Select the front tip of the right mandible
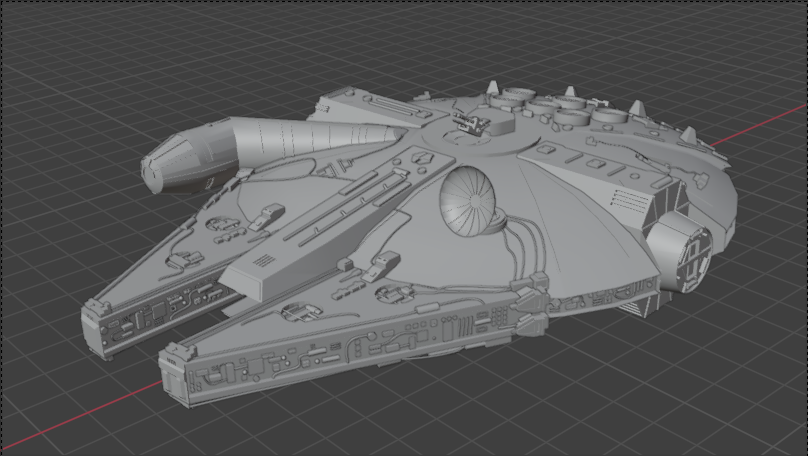Viewport: 808px width, 456px height. tap(177, 376)
